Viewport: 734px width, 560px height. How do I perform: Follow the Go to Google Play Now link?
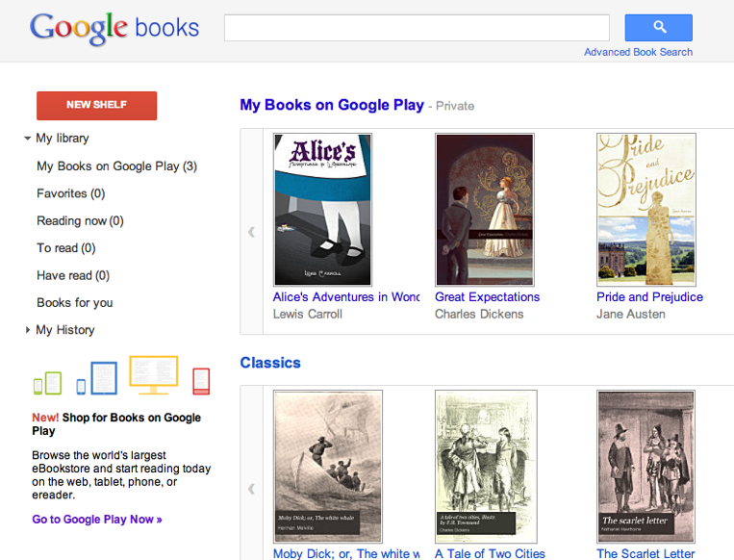click(x=96, y=520)
